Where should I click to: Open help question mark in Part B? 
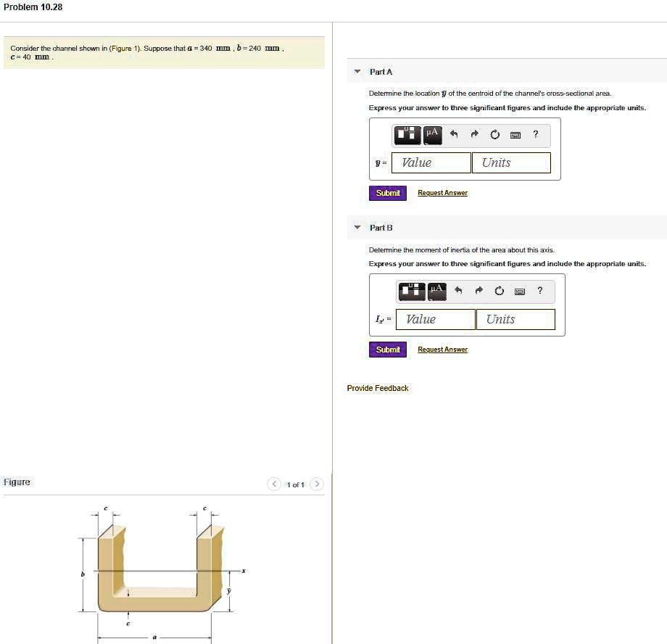(x=540, y=290)
